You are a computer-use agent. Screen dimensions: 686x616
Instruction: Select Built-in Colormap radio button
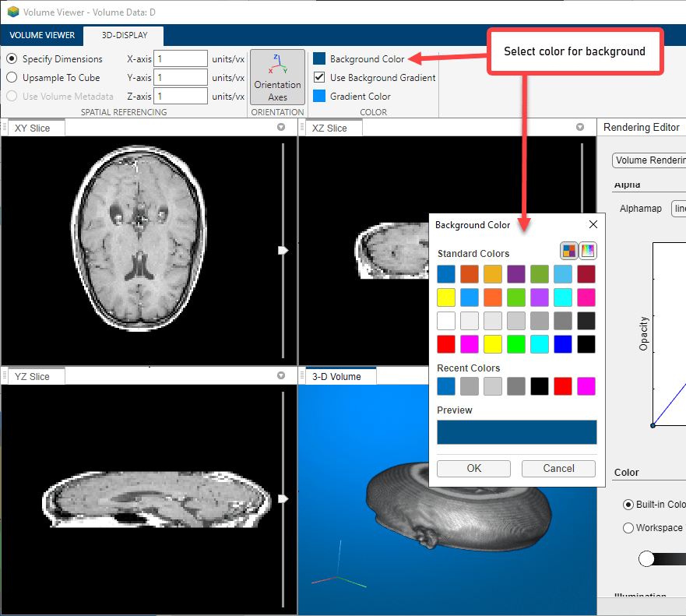(628, 505)
